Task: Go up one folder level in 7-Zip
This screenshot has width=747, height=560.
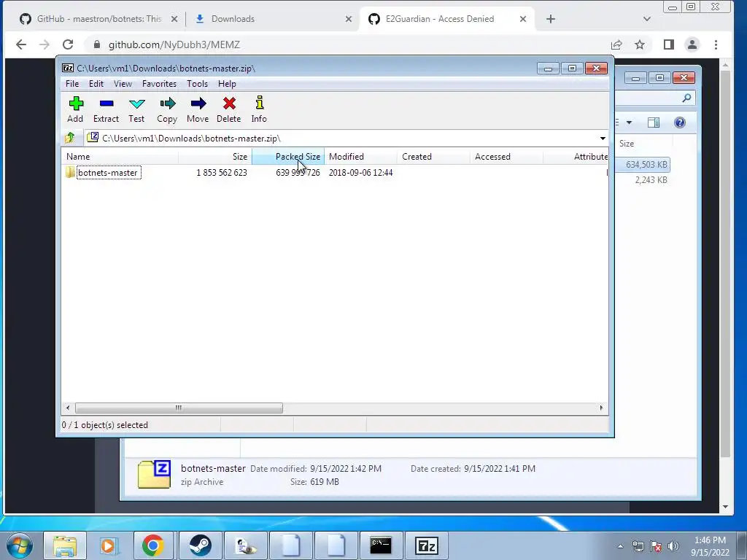Action: [x=70, y=138]
